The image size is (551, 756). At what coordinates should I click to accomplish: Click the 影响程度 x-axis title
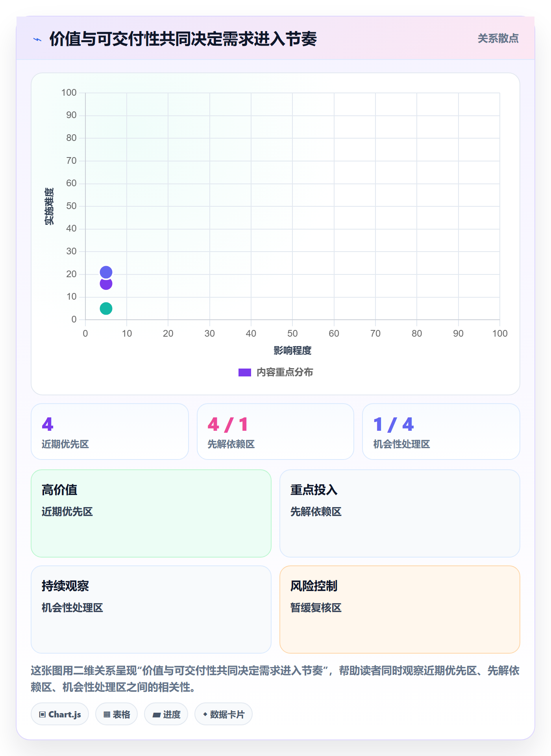click(x=292, y=350)
